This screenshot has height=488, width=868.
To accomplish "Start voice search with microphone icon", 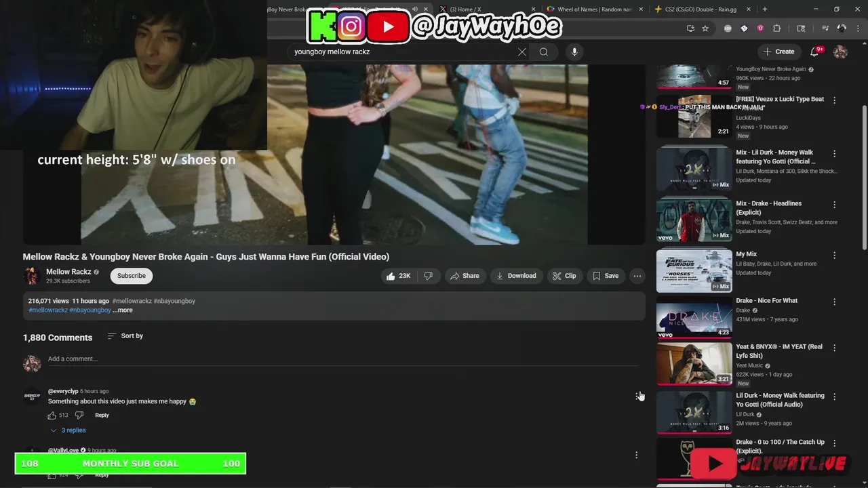I will [x=574, y=52].
